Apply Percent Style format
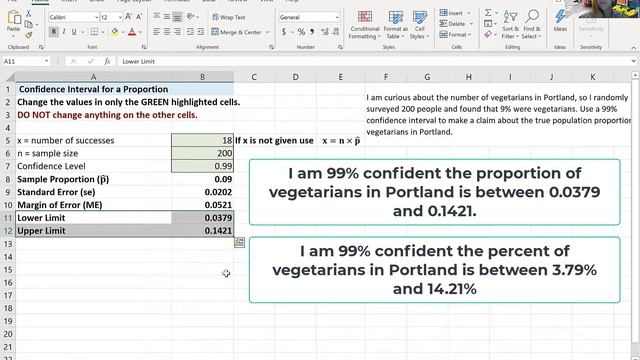 [x=301, y=32]
